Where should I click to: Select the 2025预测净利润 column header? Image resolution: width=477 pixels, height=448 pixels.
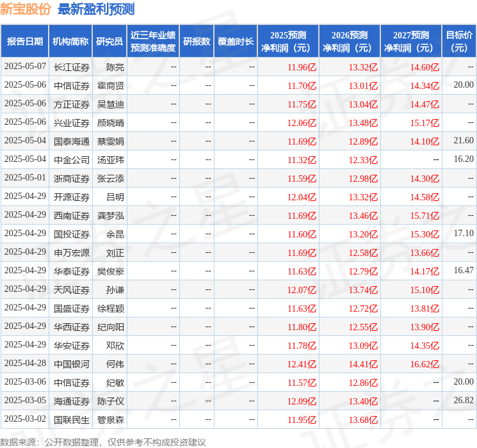click(287, 42)
